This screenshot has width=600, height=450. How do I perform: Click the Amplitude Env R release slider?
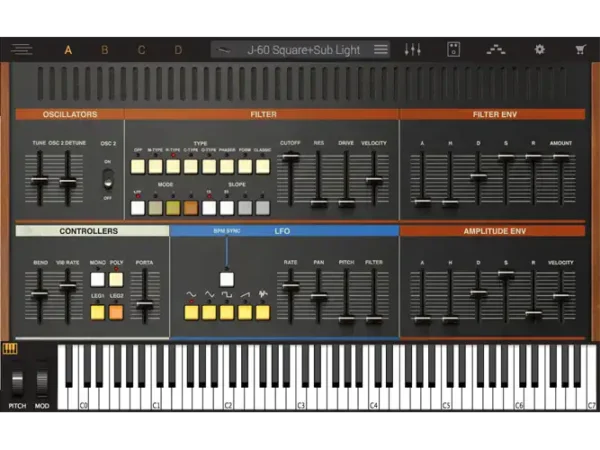(533, 314)
